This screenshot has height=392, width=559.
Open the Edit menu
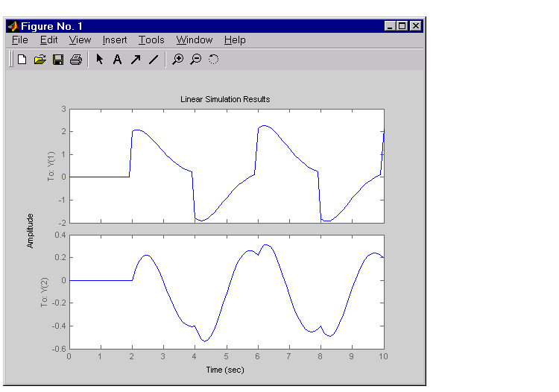tap(48, 40)
